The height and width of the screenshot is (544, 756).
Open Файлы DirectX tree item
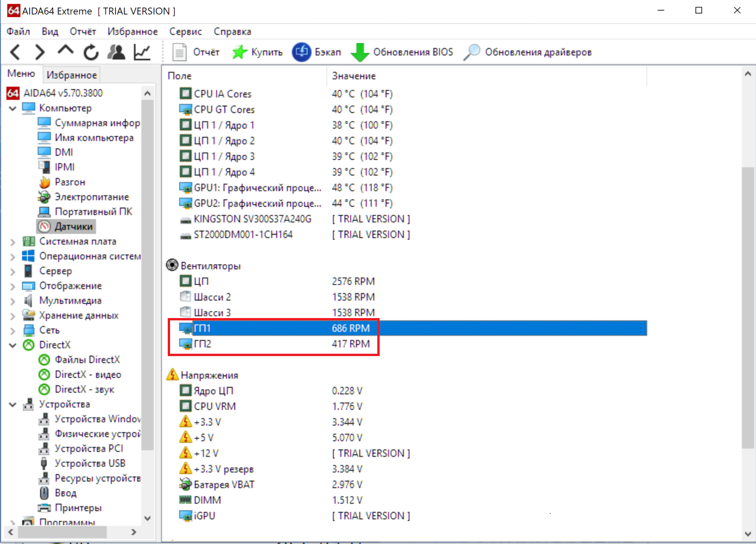click(79, 360)
